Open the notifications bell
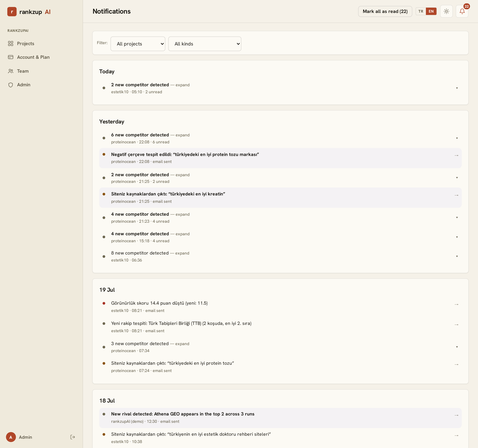The height and width of the screenshot is (448, 478). tap(462, 11)
